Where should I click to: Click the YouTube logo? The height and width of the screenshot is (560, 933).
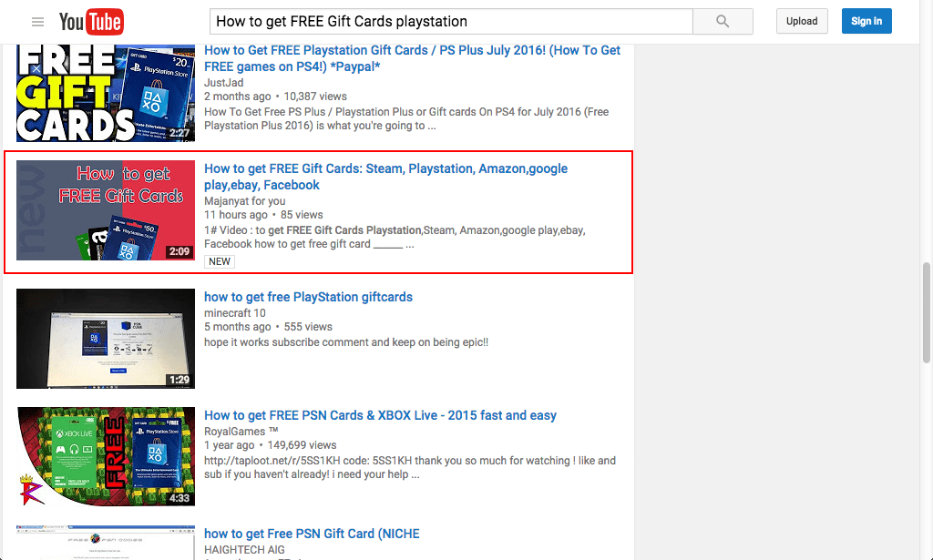[x=91, y=22]
